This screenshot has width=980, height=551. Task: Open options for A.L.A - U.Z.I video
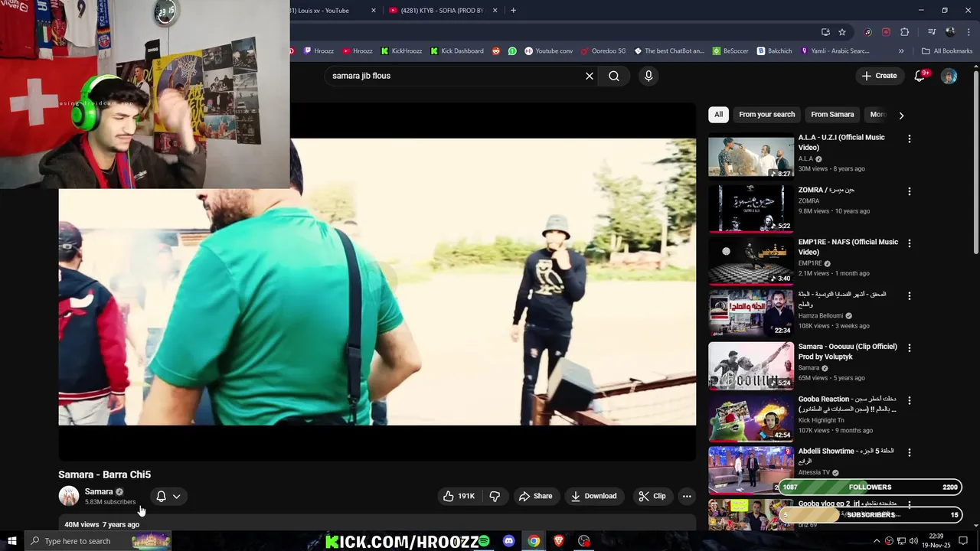point(909,139)
